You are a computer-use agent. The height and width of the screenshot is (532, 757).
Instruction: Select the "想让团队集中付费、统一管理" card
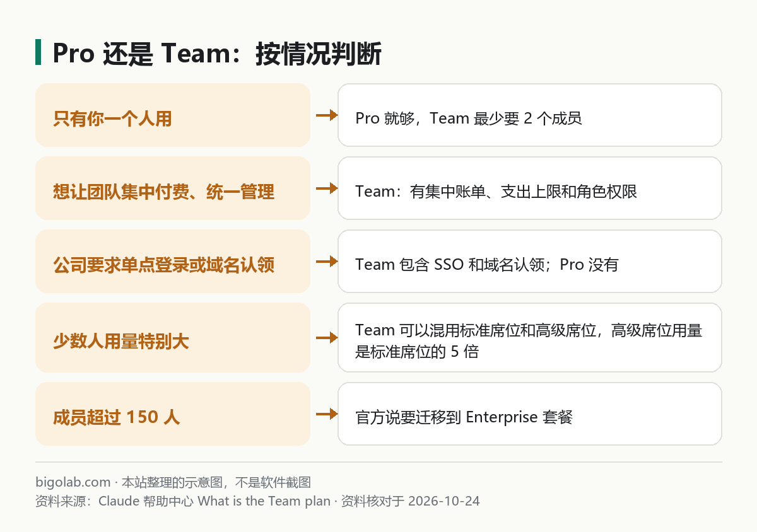pyautogui.click(x=173, y=188)
